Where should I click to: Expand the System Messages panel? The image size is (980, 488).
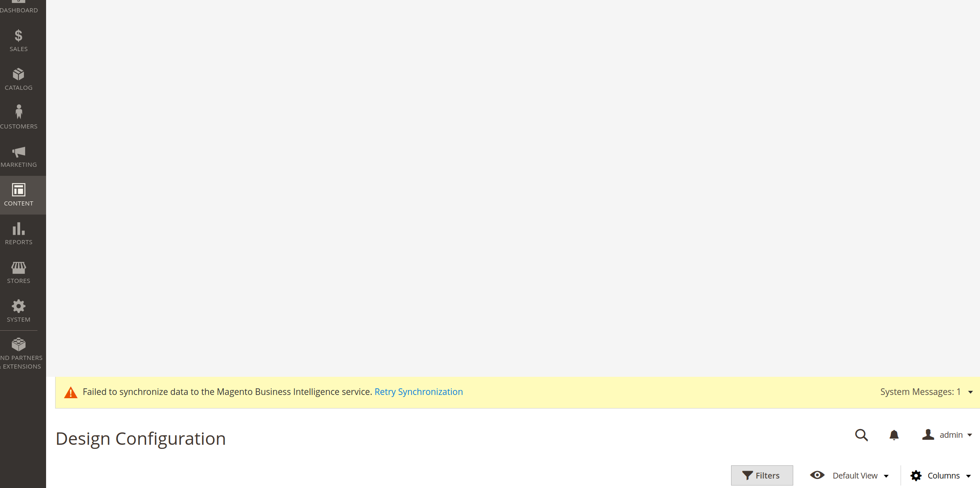pos(927,392)
